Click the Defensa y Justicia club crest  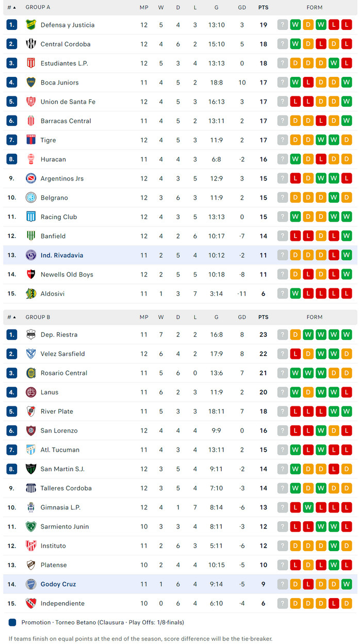click(31, 25)
